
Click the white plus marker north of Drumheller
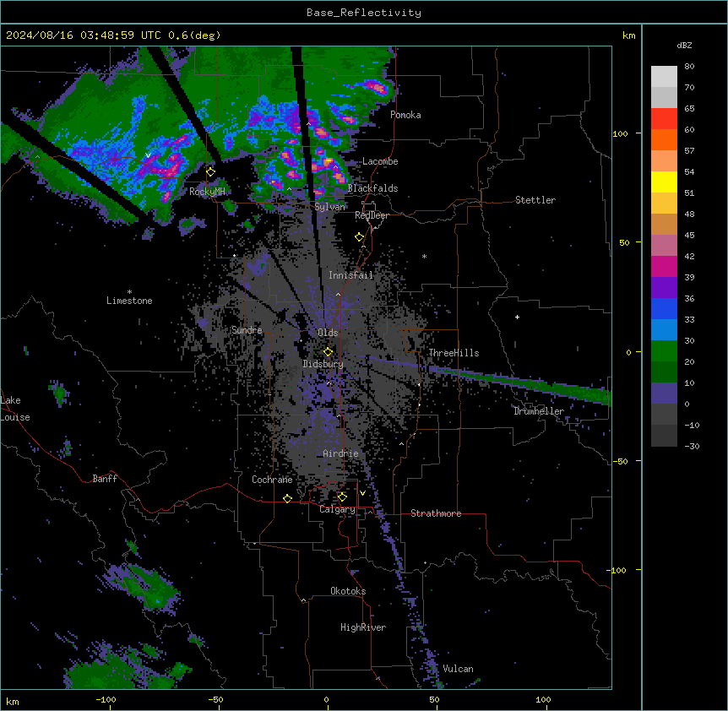517,317
